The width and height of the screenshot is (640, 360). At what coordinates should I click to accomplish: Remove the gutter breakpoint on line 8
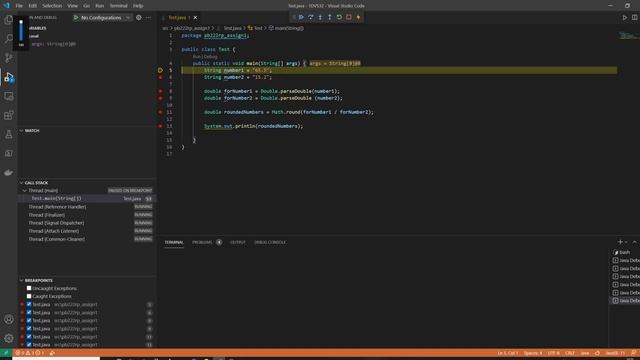pyautogui.click(x=160, y=91)
